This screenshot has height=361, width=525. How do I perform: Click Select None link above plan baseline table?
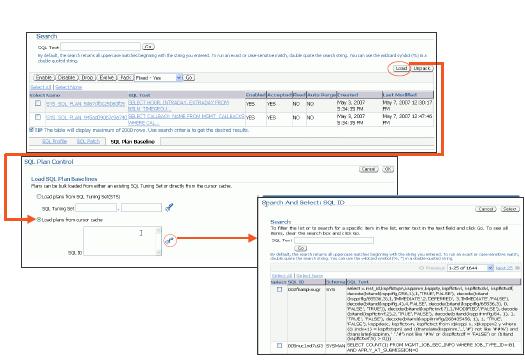(68, 87)
